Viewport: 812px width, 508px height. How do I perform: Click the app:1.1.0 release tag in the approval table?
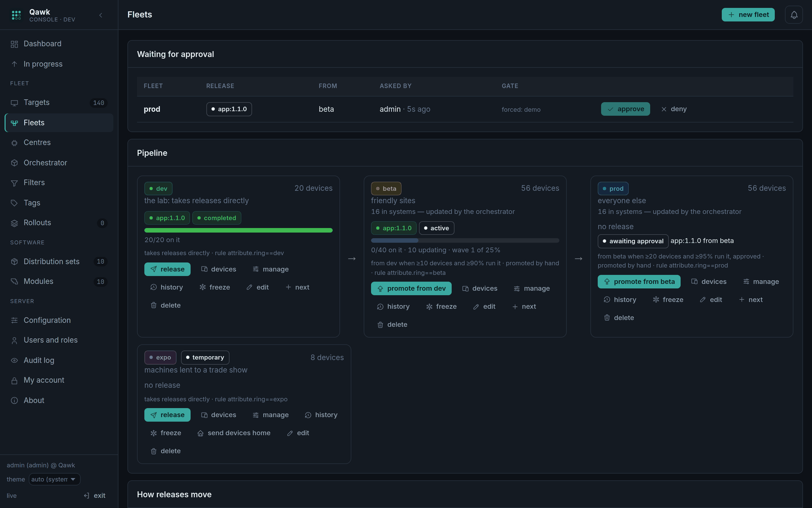tap(229, 109)
